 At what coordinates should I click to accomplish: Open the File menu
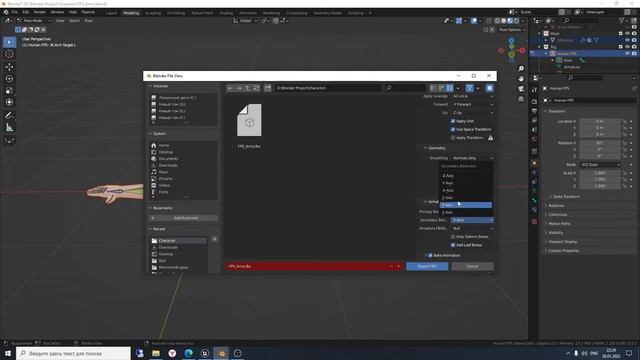click(x=15, y=12)
